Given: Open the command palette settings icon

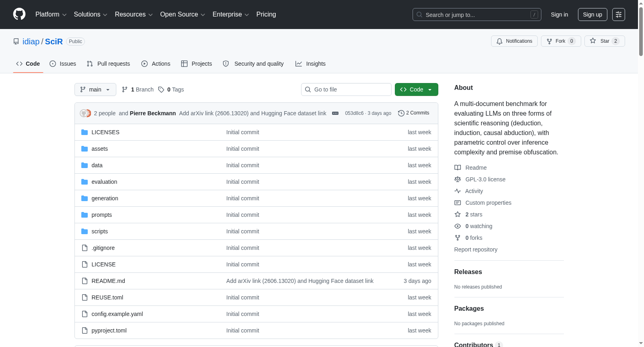Looking at the screenshot, I should pyautogui.click(x=619, y=15).
